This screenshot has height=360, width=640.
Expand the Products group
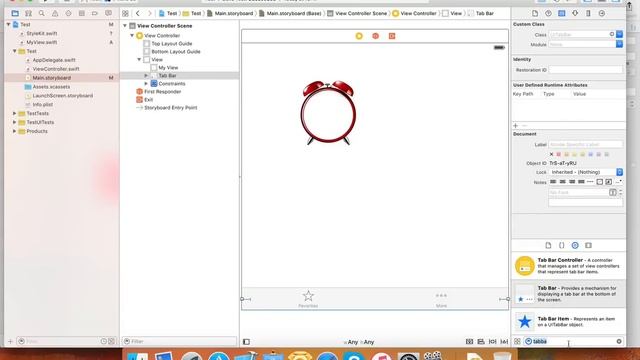[x=15, y=131]
